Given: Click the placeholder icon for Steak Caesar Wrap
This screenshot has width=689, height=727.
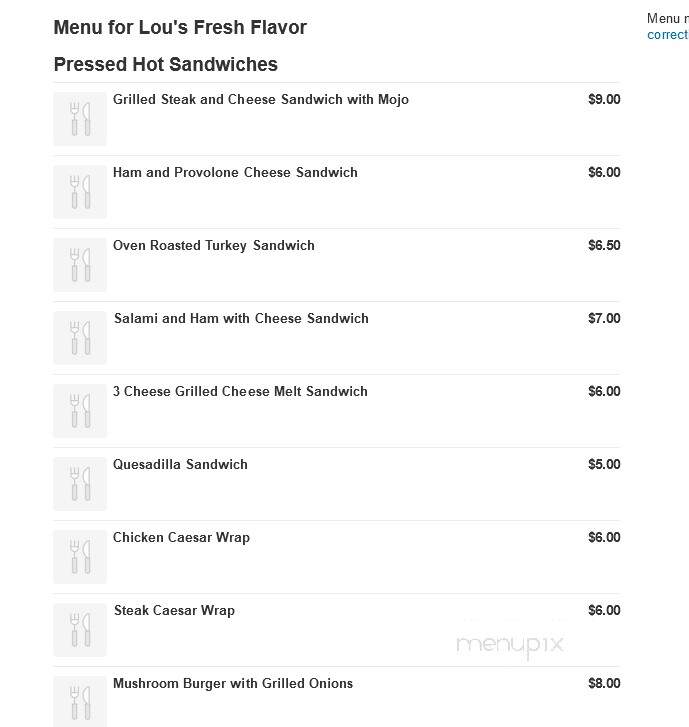Looking at the screenshot, I should [80, 630].
